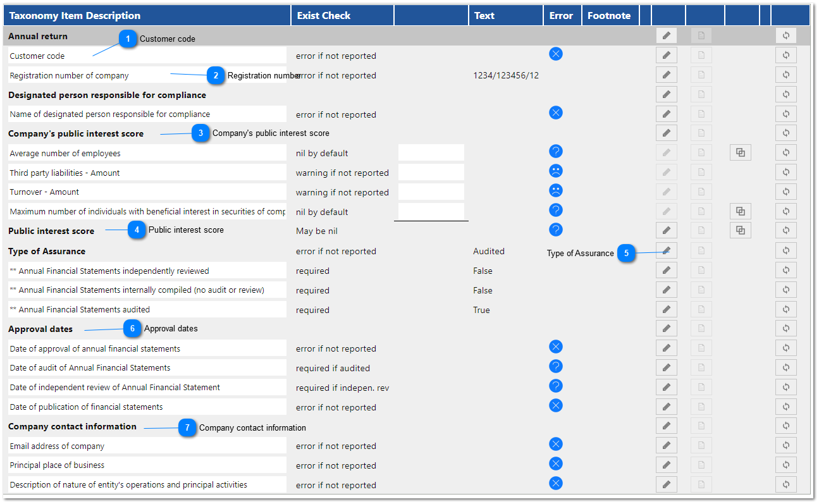Click the Third party liabilities amount input field
This screenshot has height=504, width=819.
point(431,172)
